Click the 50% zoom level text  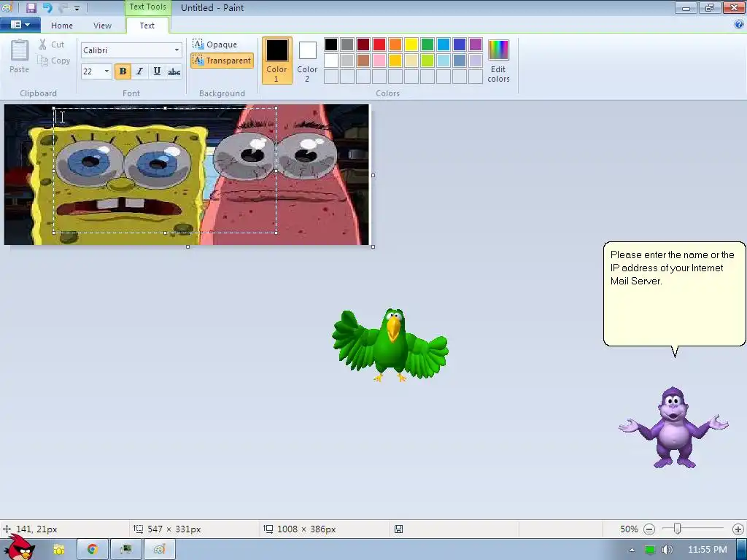click(x=629, y=529)
